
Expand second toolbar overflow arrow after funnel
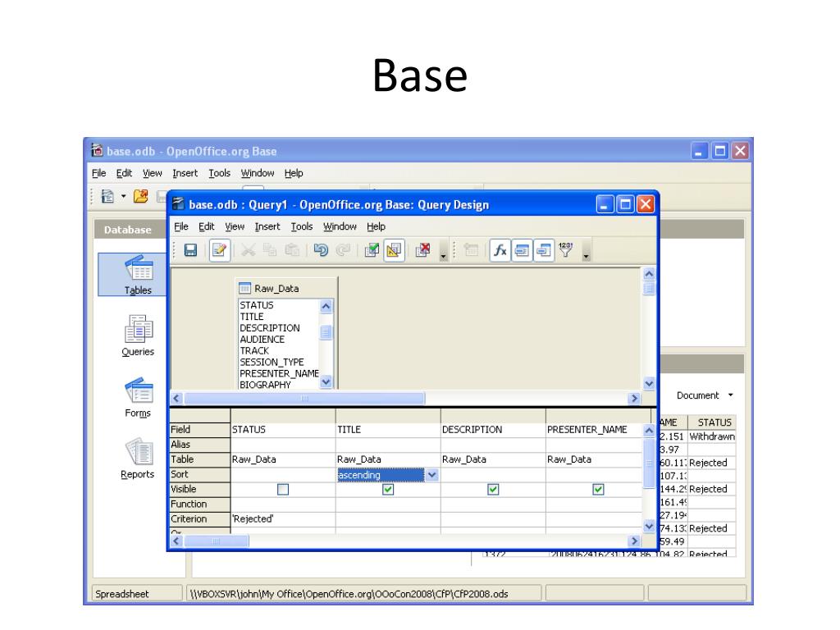[x=586, y=257]
